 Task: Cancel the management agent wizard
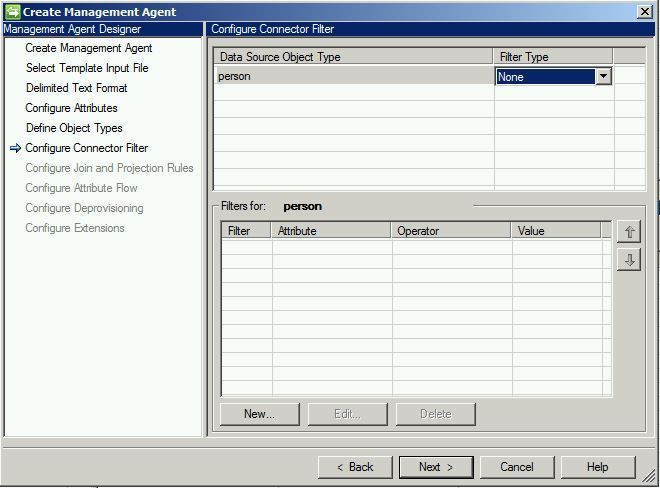tap(517, 467)
